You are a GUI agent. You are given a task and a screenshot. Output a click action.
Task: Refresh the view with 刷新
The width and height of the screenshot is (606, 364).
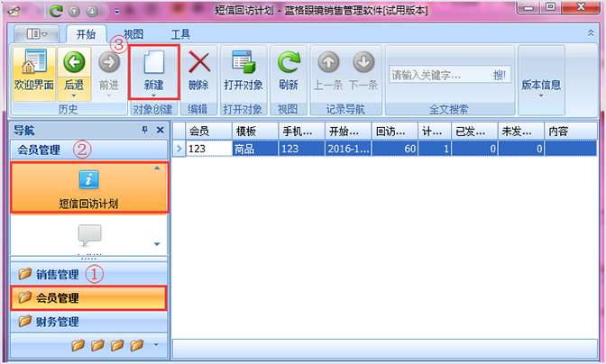[x=289, y=71]
